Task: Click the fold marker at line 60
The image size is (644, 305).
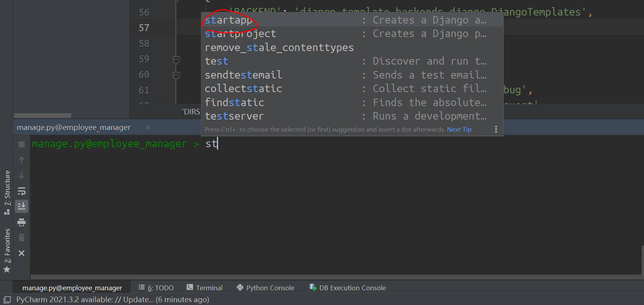Action: (x=176, y=75)
